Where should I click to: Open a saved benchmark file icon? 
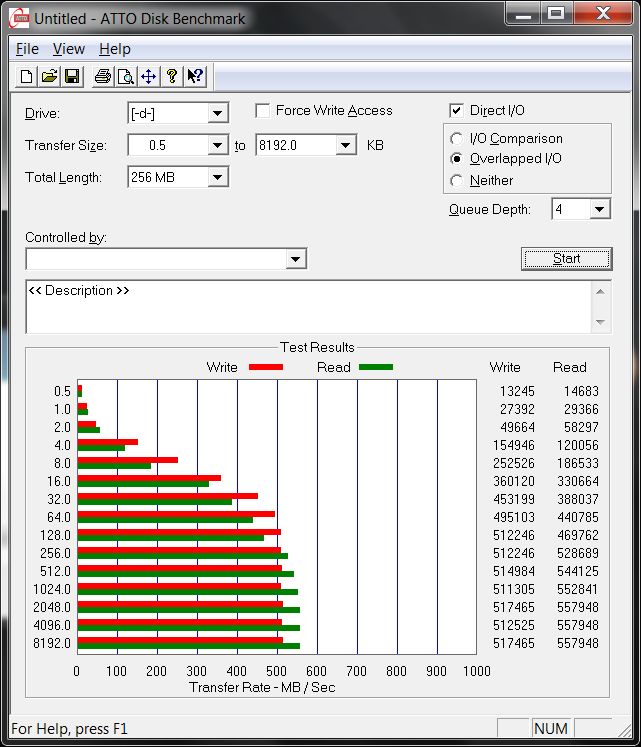49,76
